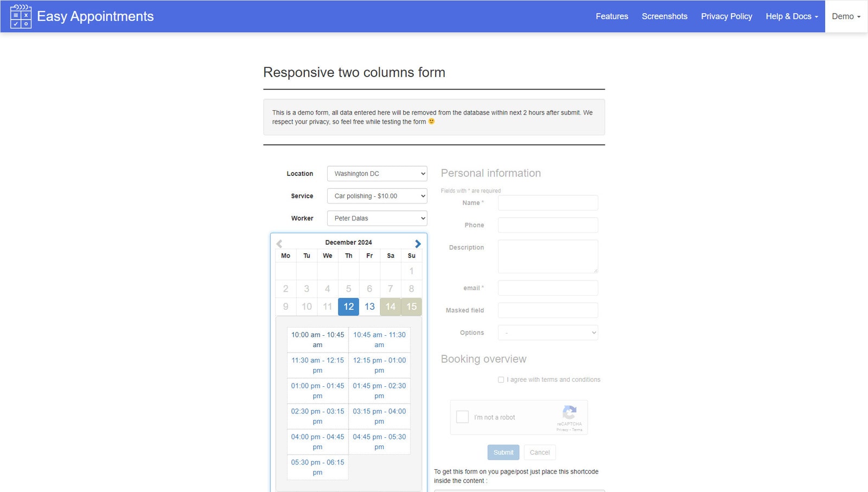The image size is (868, 492).
Task: Click the reCAPTCHA Privacy link
Action: [x=562, y=430]
